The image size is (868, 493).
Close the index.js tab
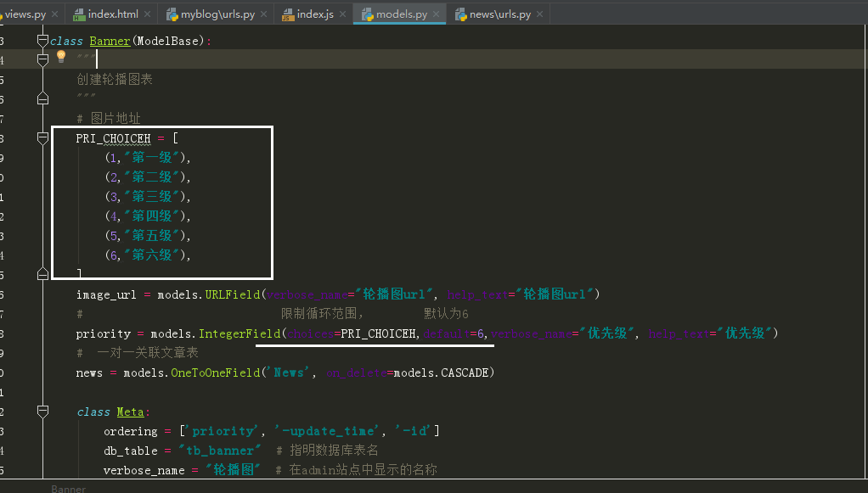click(342, 14)
